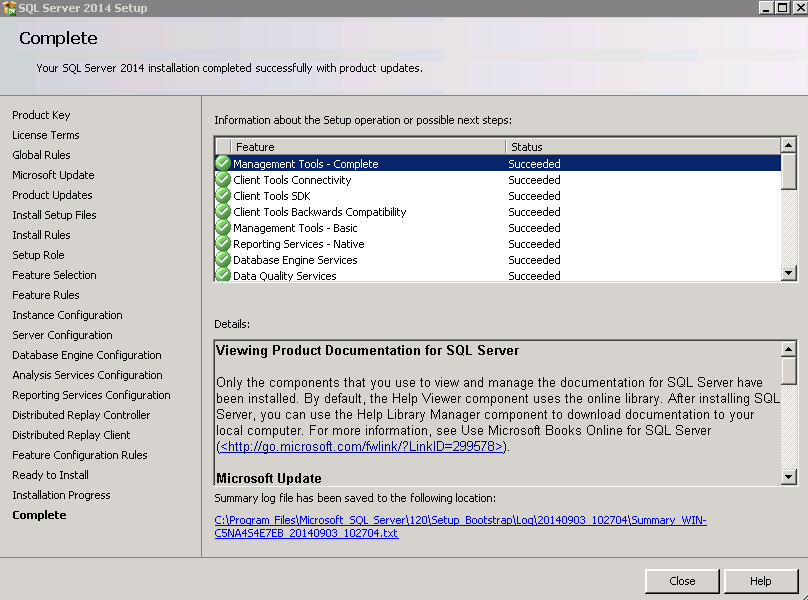Click the Microsoft Update heading in Details
The height and width of the screenshot is (600, 808).
coord(268,478)
